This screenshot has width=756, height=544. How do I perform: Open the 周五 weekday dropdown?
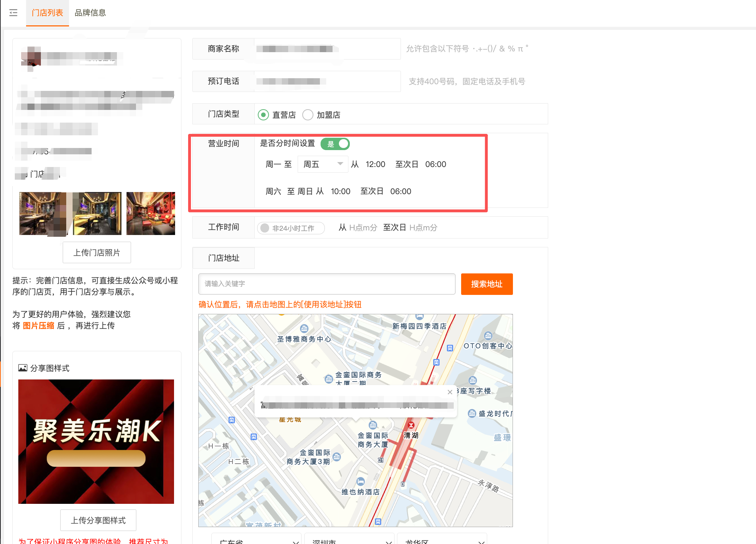pyautogui.click(x=322, y=164)
